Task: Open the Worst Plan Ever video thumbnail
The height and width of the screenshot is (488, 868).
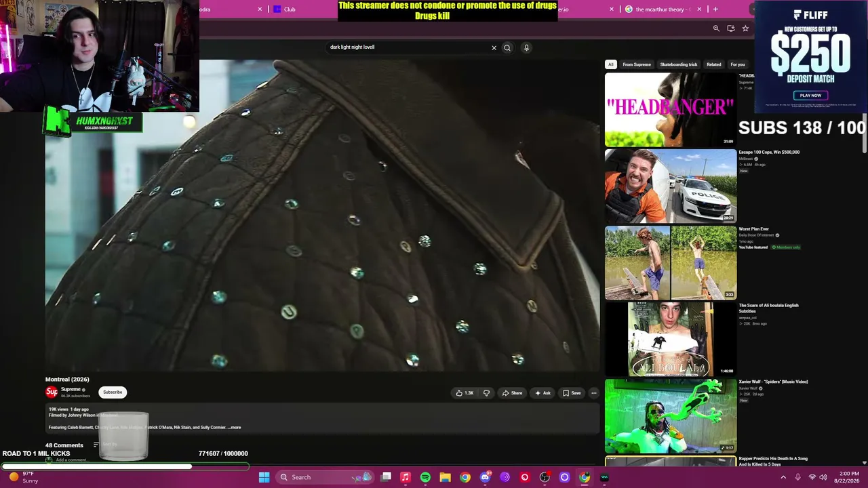Action: click(670, 263)
